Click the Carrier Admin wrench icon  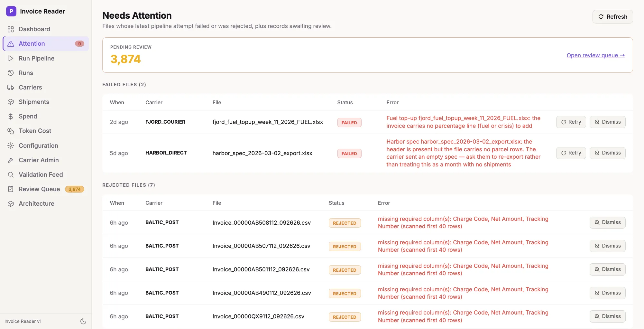pyautogui.click(x=11, y=160)
